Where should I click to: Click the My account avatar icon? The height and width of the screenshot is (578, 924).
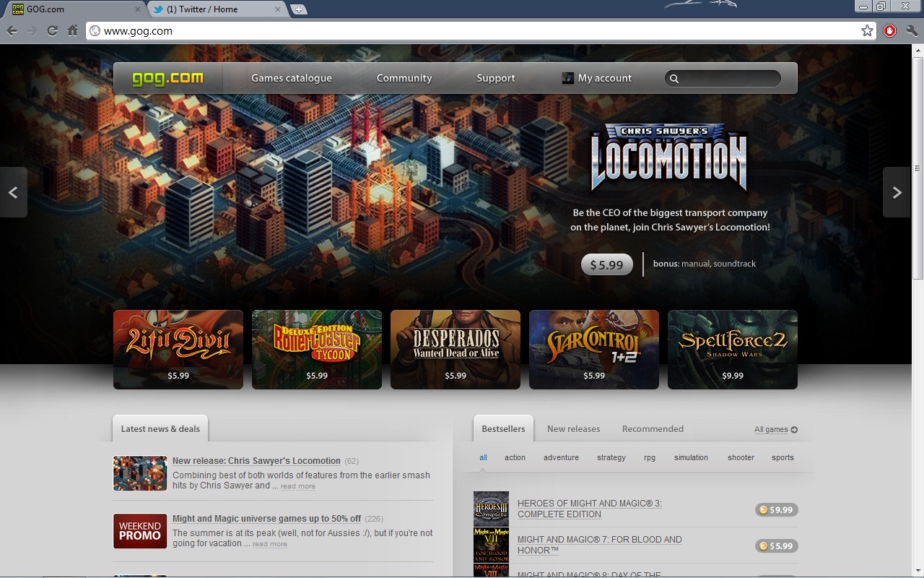pyautogui.click(x=568, y=78)
